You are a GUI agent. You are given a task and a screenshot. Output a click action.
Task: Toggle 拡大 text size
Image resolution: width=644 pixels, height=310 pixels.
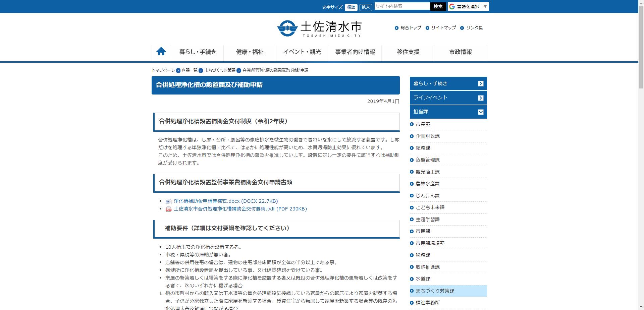click(x=366, y=7)
